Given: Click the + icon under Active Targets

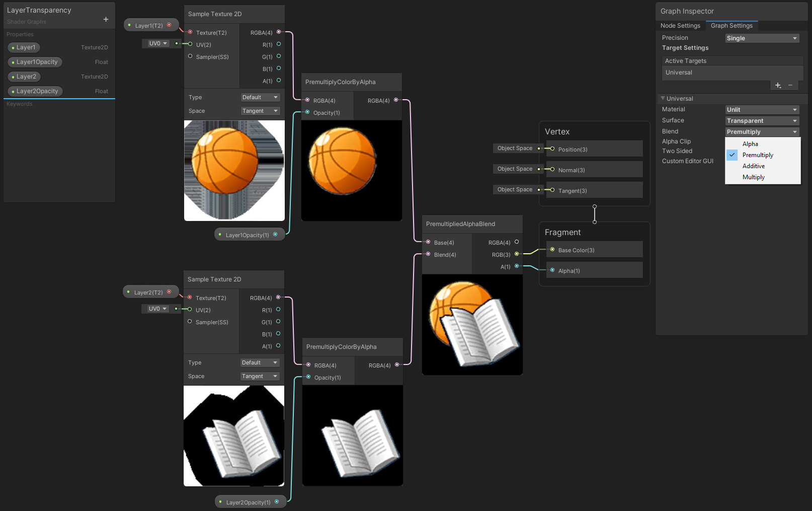Looking at the screenshot, I should pos(777,85).
